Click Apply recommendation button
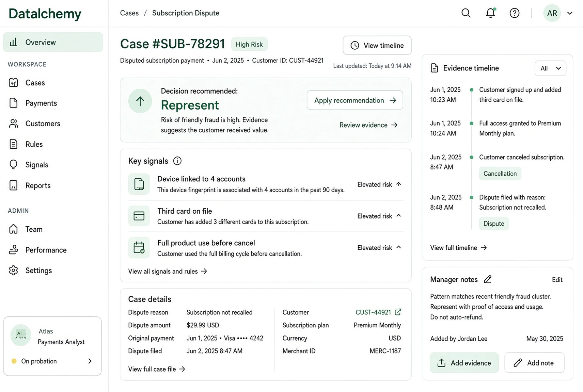 (355, 100)
